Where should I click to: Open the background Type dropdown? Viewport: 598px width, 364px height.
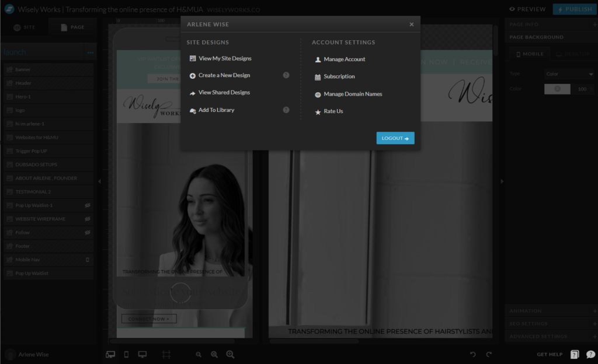click(x=569, y=74)
